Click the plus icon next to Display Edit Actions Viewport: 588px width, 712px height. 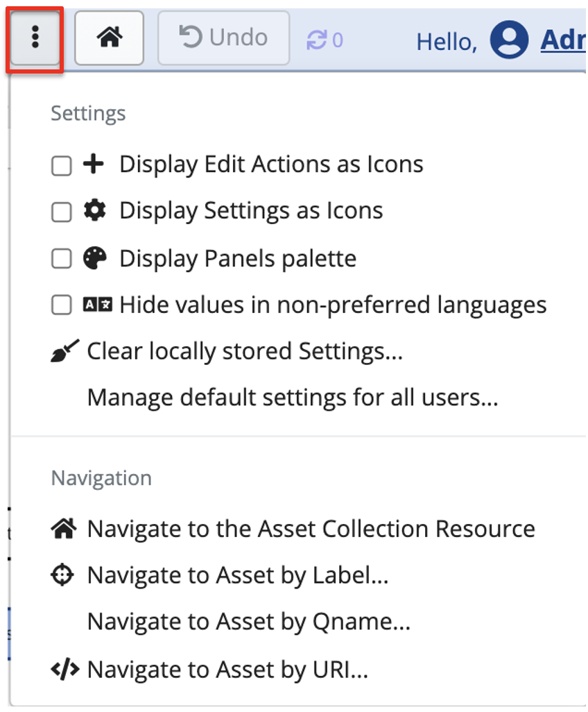[95, 164]
